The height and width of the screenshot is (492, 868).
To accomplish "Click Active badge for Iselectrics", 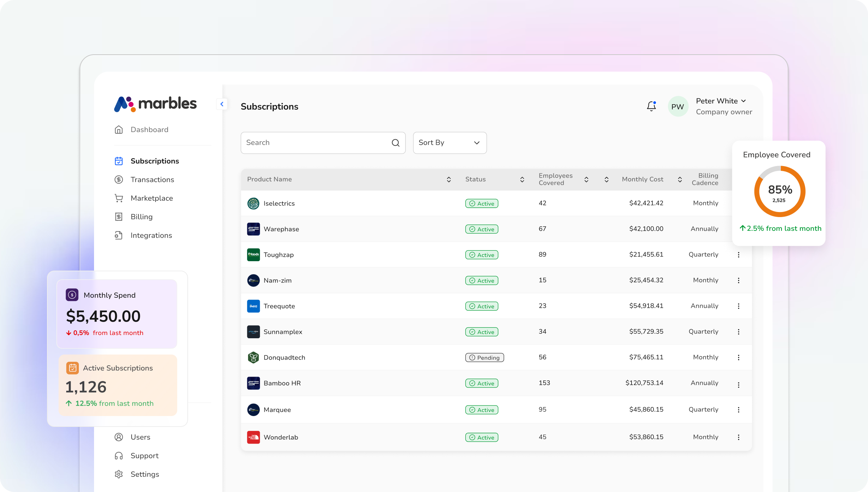I will click(482, 203).
